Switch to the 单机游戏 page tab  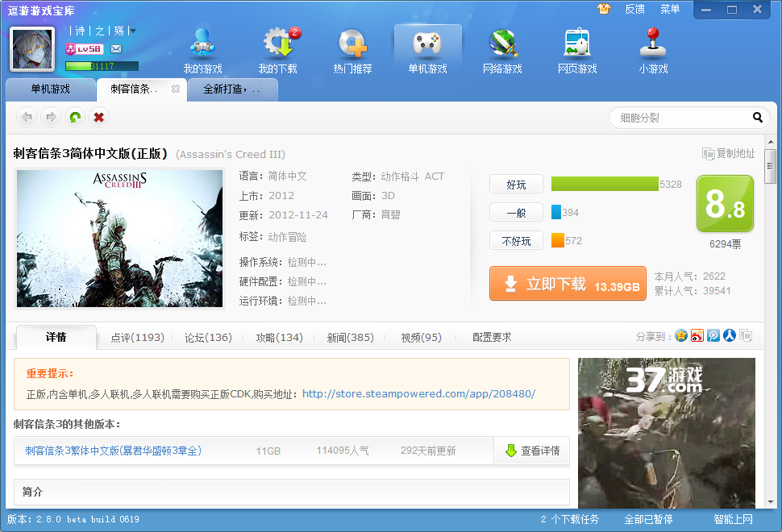coord(50,89)
